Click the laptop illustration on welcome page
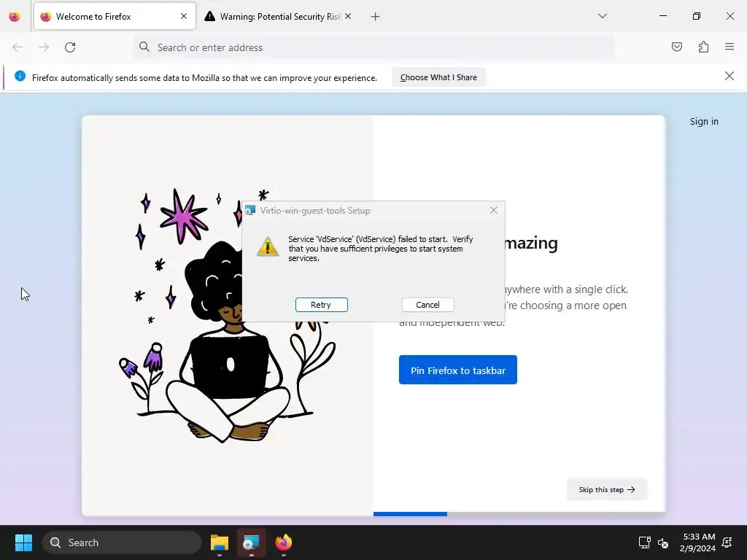 click(x=230, y=367)
